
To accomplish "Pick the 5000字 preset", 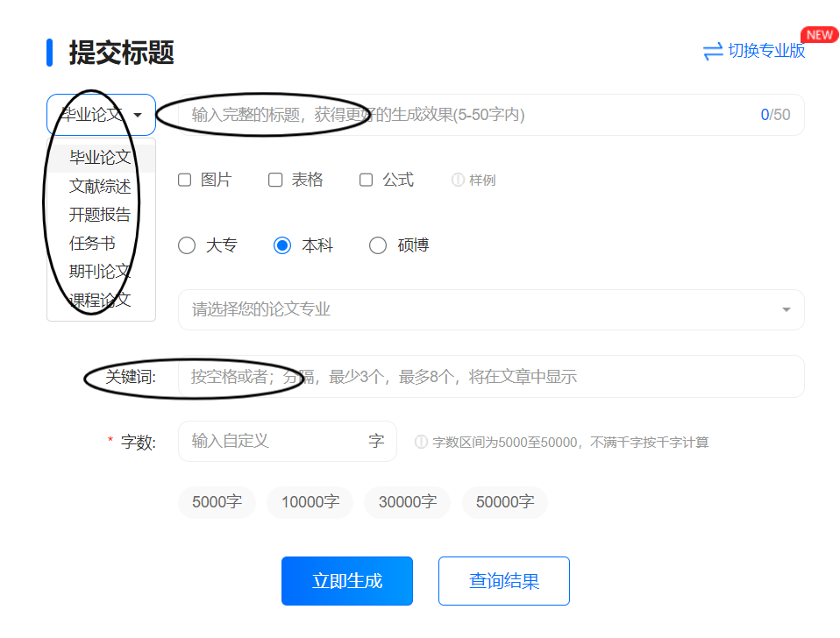I will [x=217, y=502].
